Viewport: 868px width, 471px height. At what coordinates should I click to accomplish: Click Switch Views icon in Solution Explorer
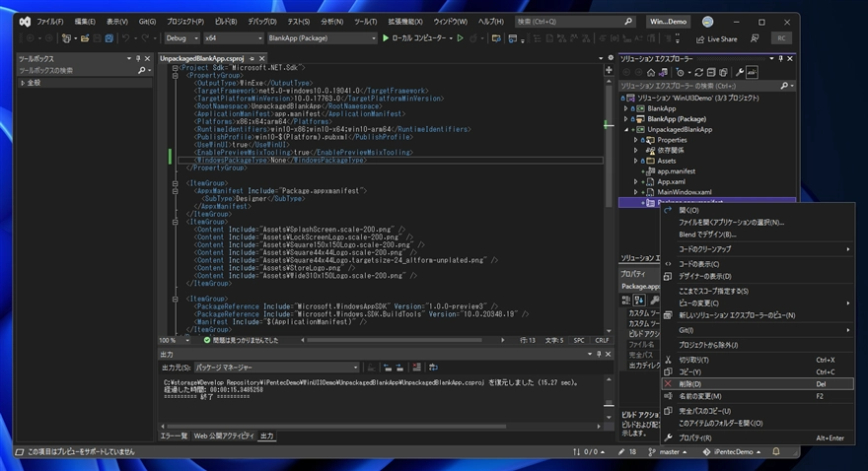coord(663,72)
